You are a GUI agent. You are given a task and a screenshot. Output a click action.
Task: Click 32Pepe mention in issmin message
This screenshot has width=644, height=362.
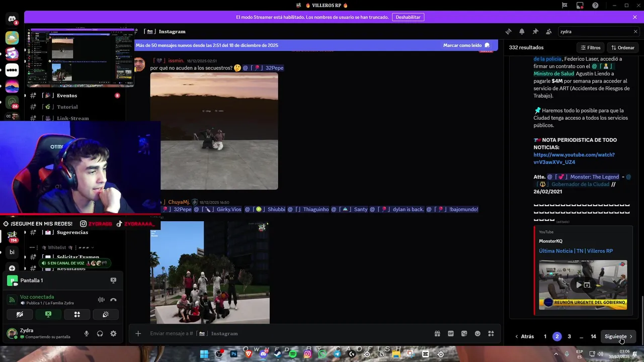coord(263,68)
